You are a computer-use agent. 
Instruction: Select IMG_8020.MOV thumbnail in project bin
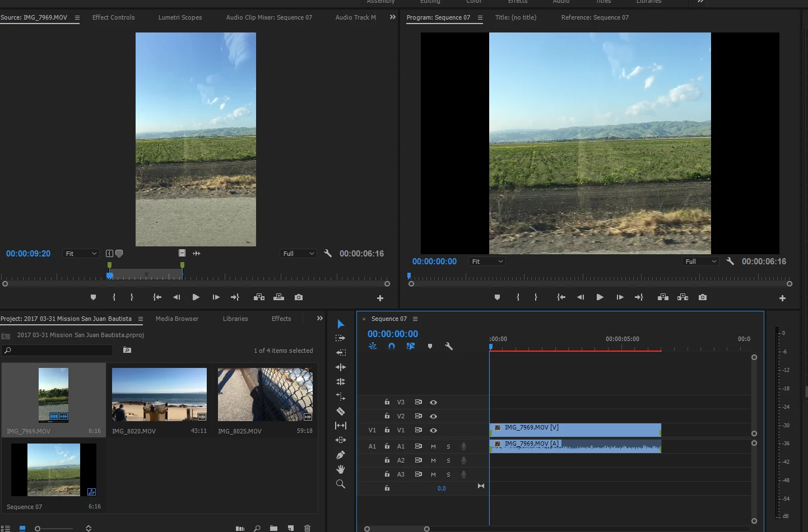coord(159,394)
